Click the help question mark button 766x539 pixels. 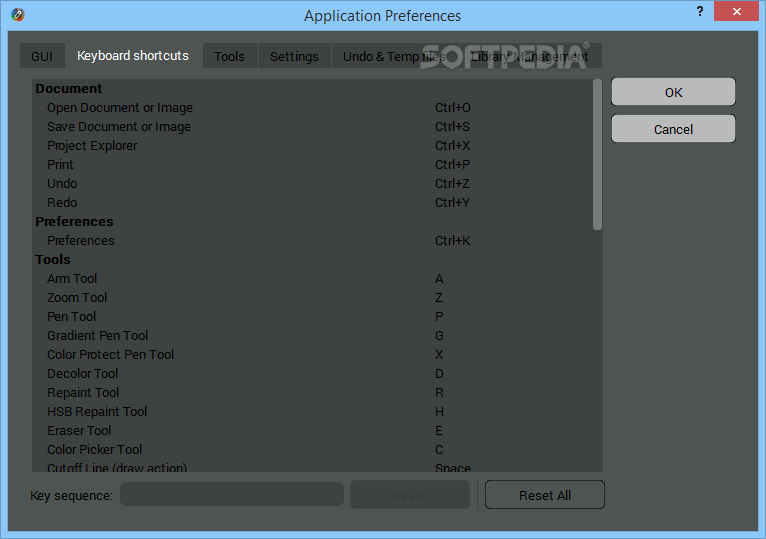[x=700, y=11]
